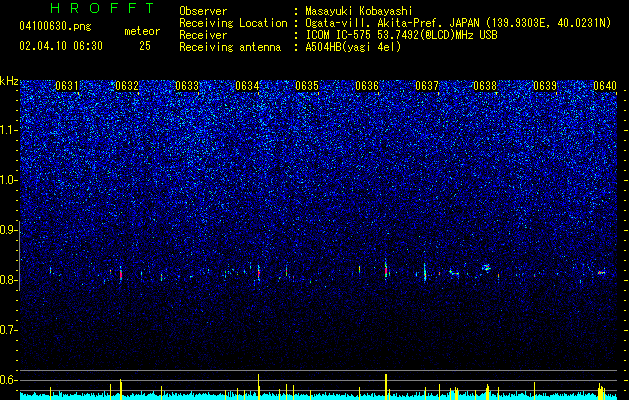This screenshot has width=629, height=400.
Task: Select the meteor count value 25
Action: click(x=145, y=46)
